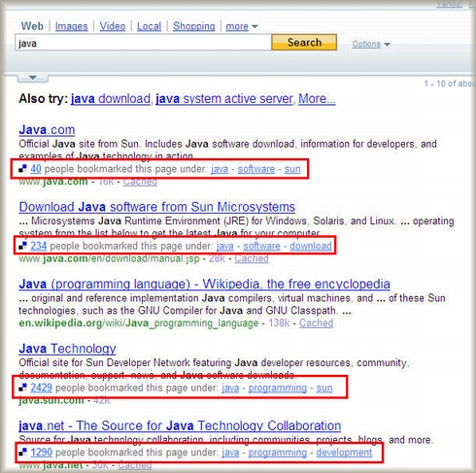The height and width of the screenshot is (473, 476).
Task: Click the More... suggestions link
Action: (317, 98)
